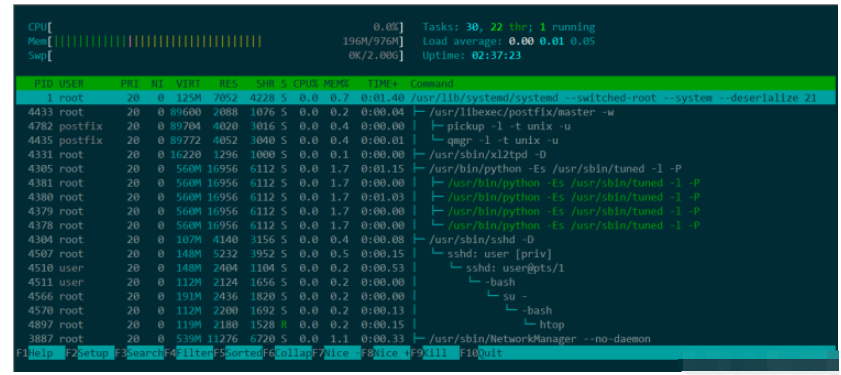Select the /usr/sbin/xl2tpd -D process

click(x=426, y=155)
